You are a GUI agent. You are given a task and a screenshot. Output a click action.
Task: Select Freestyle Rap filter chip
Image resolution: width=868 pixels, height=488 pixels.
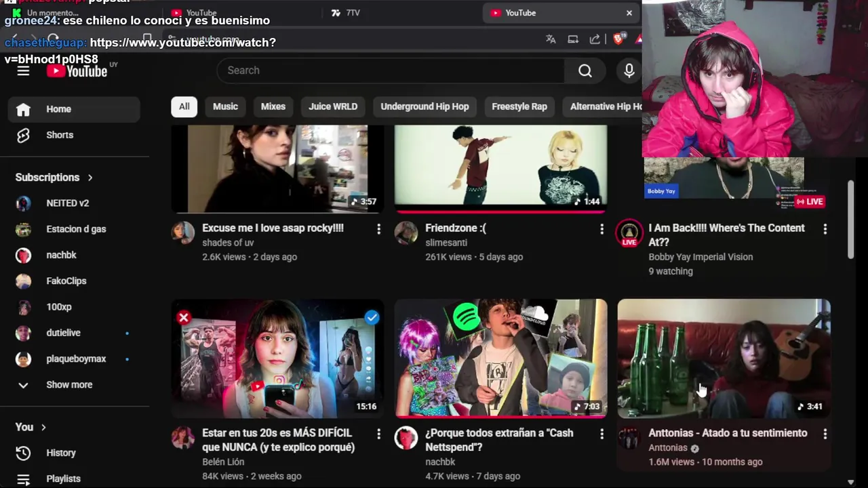point(519,106)
